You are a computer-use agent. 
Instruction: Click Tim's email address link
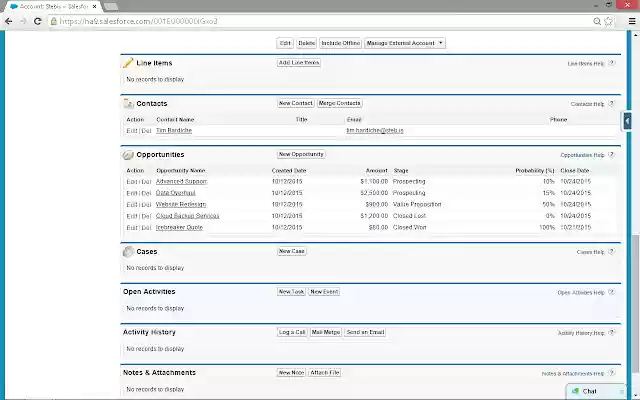tap(375, 130)
